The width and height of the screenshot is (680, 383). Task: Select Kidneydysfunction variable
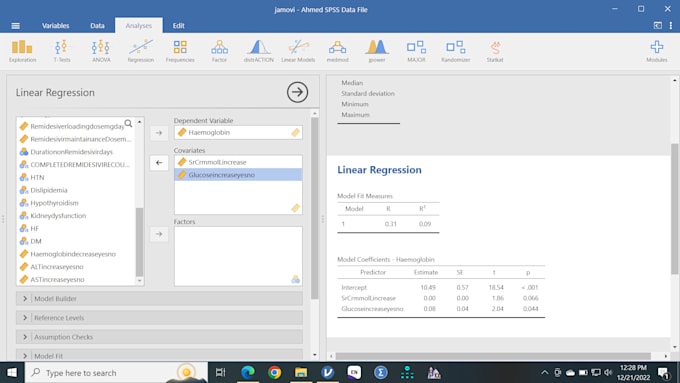pyautogui.click(x=76, y=216)
